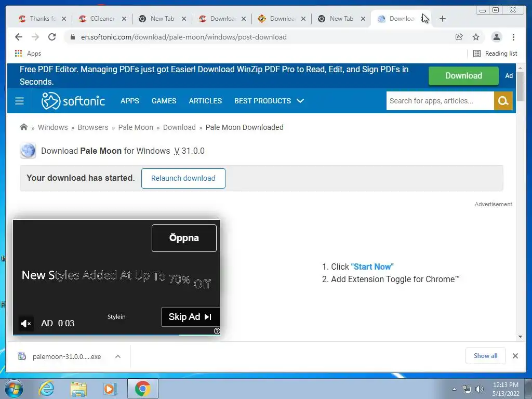Open the Reading list
Screen dimensions: 532x399
[x=495, y=54]
